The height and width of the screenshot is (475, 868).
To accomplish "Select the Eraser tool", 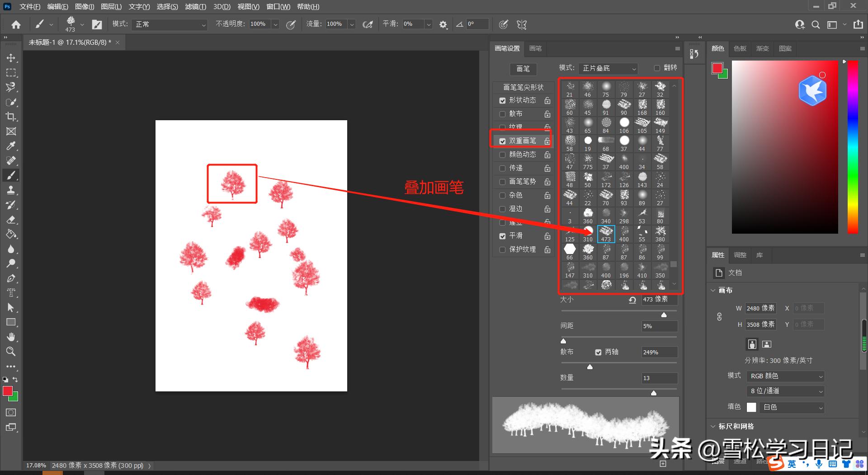I will pos(11,219).
